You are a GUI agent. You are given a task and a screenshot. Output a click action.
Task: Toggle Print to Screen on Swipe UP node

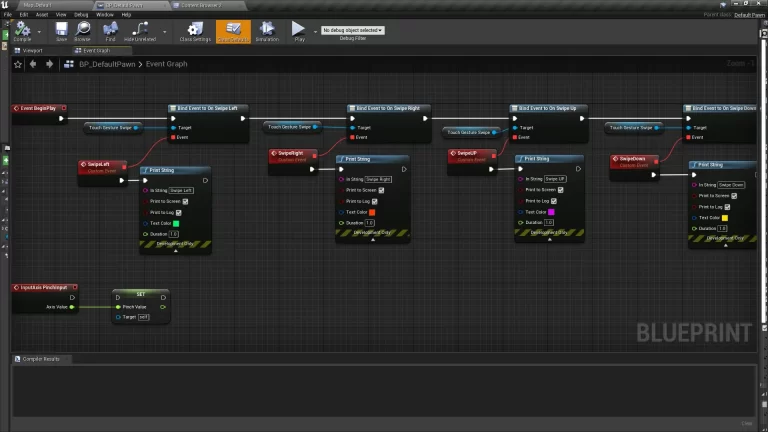pyautogui.click(x=561, y=190)
